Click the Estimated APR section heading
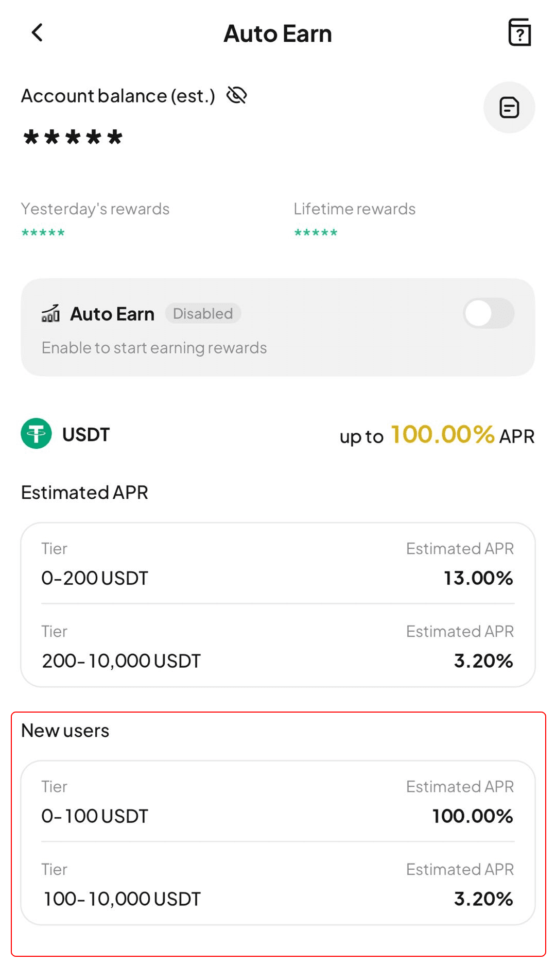Screen dimensions: 556x980 pos(85,493)
